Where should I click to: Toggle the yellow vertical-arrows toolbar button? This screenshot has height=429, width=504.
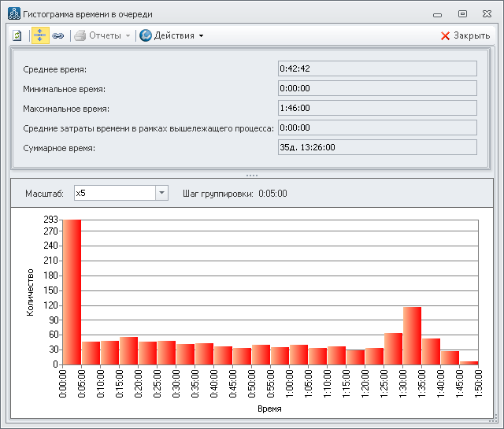[39, 35]
